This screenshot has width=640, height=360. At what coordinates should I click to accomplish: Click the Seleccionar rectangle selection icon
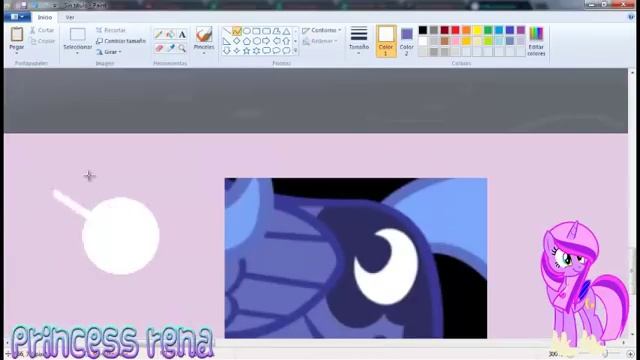[78, 34]
